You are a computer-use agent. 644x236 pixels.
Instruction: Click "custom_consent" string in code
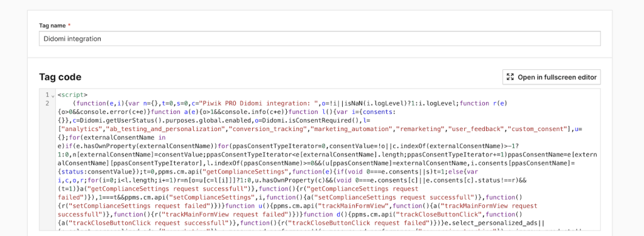point(538,129)
